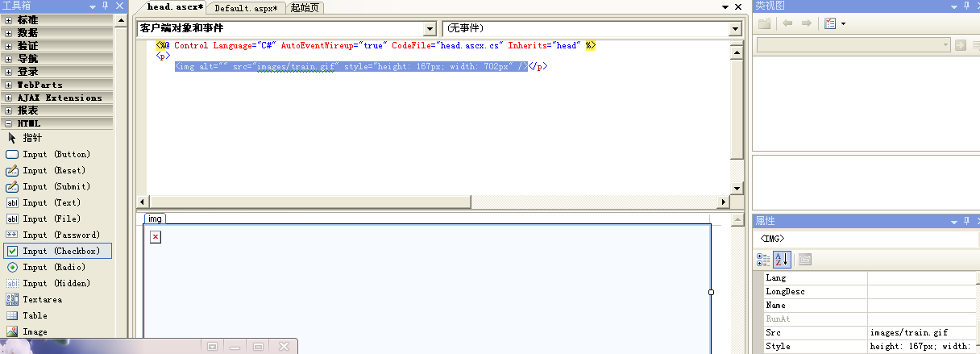Screen dimensions: 980x354
Task: Click the back arrow in 类视图 toolbar
Action: pyautogui.click(x=787, y=23)
